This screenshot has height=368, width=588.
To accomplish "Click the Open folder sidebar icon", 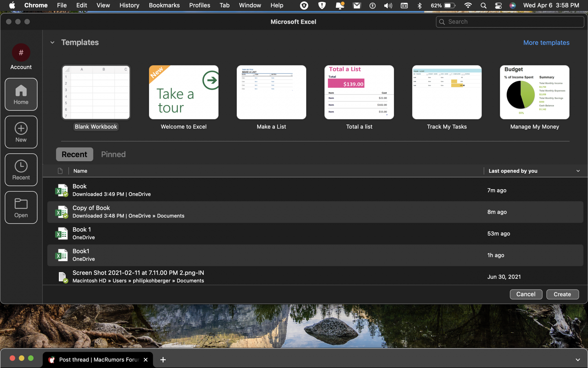I will (21, 208).
